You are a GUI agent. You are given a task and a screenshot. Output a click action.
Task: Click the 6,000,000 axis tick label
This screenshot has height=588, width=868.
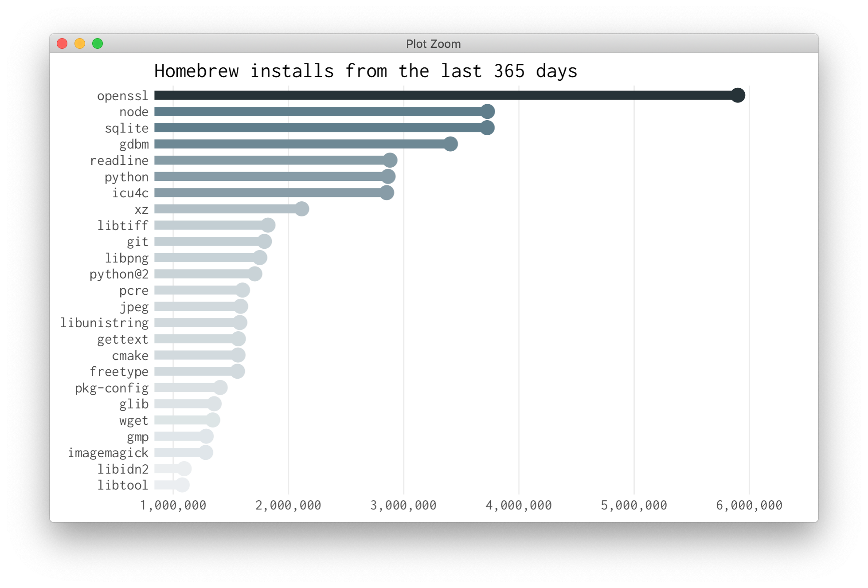coord(749,506)
